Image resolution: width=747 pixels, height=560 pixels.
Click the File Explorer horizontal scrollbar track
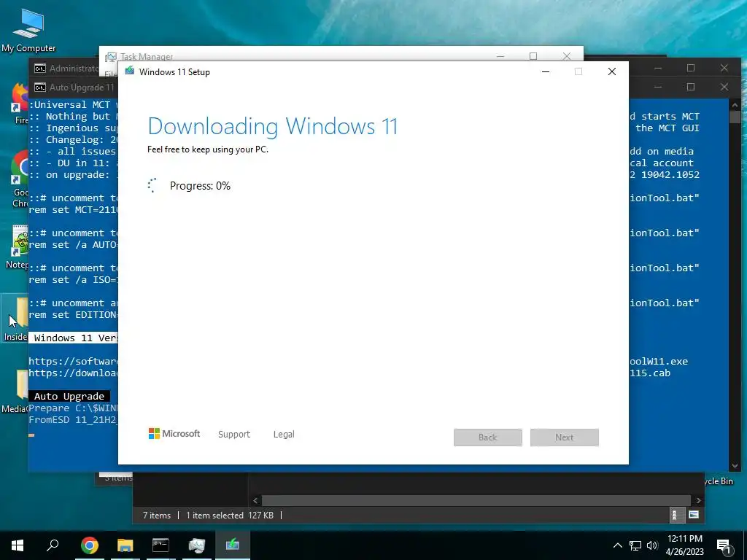coord(476,500)
